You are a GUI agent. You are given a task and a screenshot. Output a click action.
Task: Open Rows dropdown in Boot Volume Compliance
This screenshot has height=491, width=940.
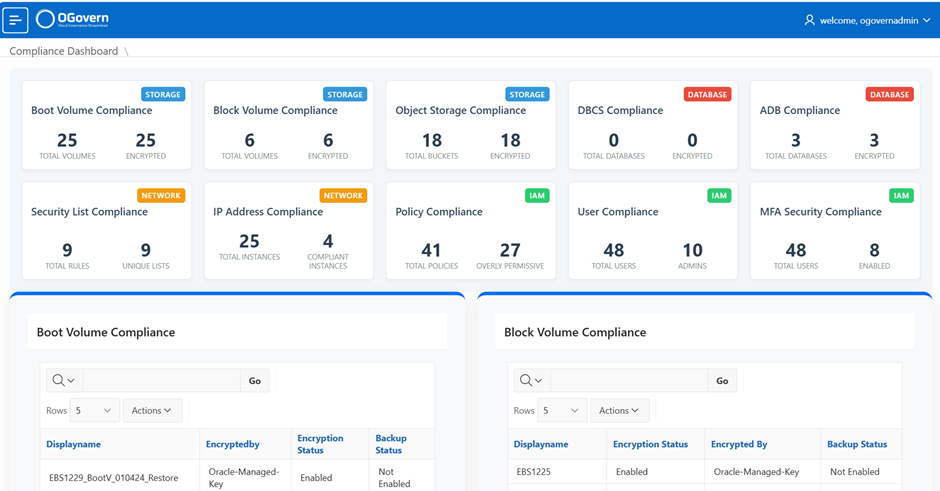94,411
